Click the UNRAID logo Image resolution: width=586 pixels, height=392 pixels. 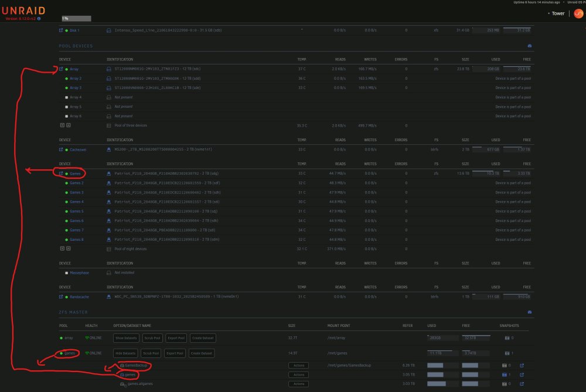pos(23,11)
